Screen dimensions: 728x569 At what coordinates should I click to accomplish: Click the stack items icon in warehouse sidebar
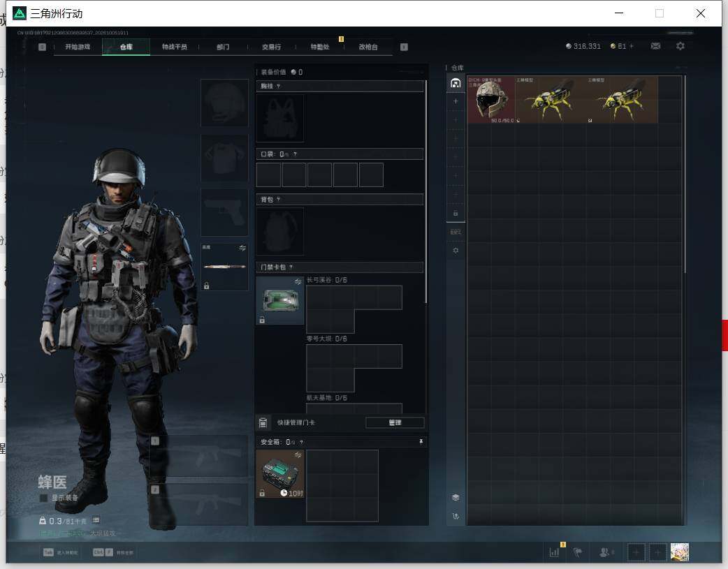[x=456, y=498]
